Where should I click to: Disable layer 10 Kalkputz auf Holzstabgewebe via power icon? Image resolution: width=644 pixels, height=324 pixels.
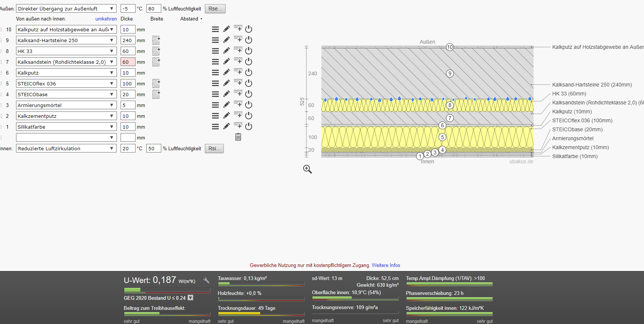(x=249, y=29)
